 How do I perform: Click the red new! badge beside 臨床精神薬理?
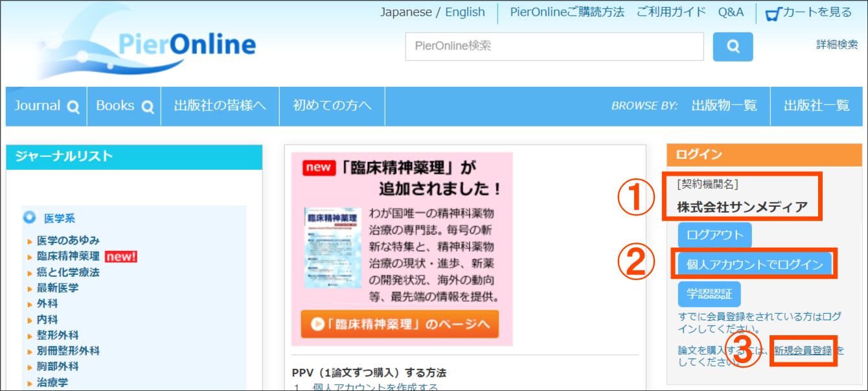coord(121,257)
